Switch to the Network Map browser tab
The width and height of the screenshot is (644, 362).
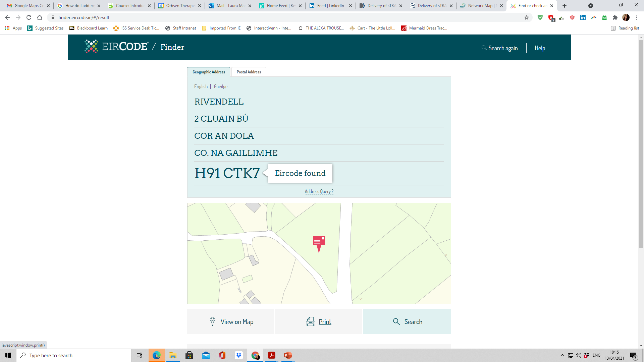coord(480,6)
